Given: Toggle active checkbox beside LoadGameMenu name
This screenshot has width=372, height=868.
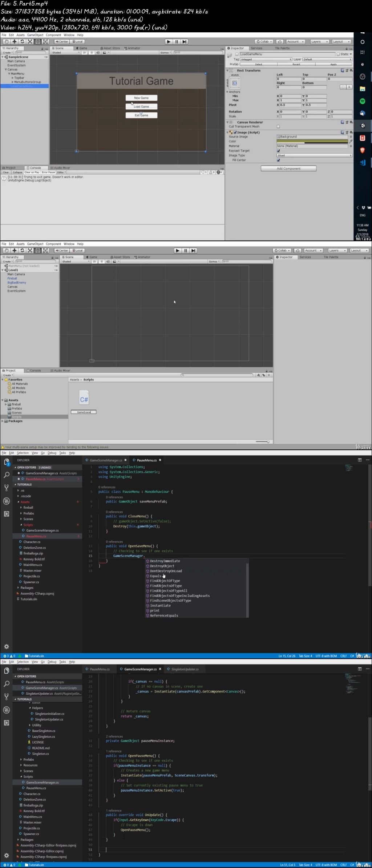Looking at the screenshot, I should pyautogui.click(x=237, y=54).
